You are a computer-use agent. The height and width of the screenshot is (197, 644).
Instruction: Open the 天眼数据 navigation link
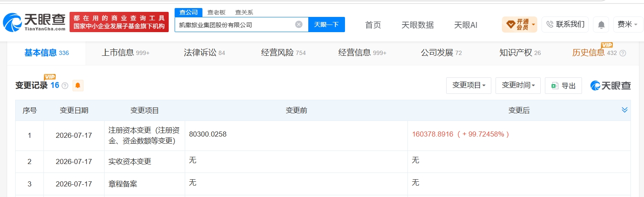[418, 25]
